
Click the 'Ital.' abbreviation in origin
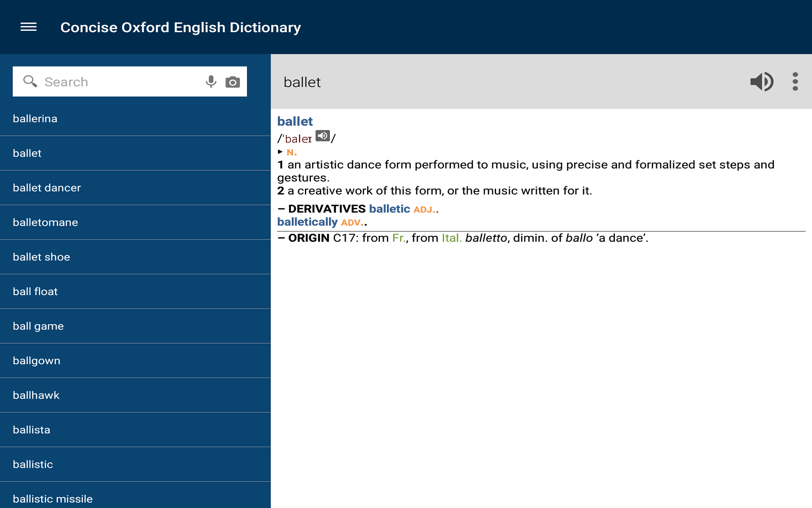pyautogui.click(x=451, y=237)
